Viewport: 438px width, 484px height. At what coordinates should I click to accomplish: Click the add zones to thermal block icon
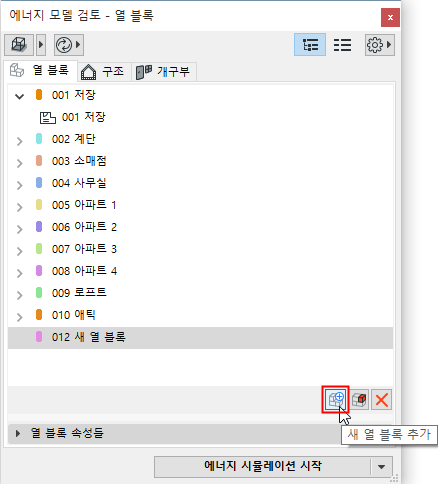point(359,399)
